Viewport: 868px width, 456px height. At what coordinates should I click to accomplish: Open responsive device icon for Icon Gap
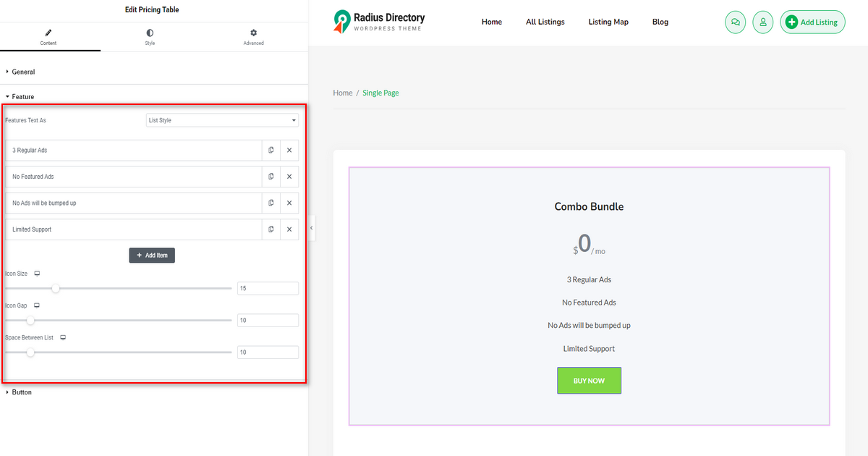pos(36,305)
